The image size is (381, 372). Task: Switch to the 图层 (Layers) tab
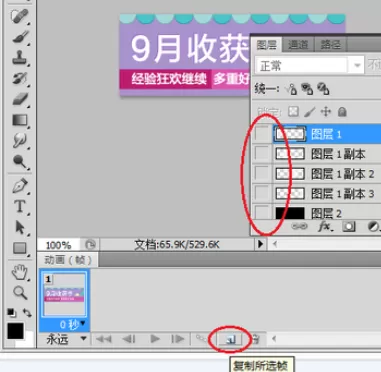(x=267, y=45)
